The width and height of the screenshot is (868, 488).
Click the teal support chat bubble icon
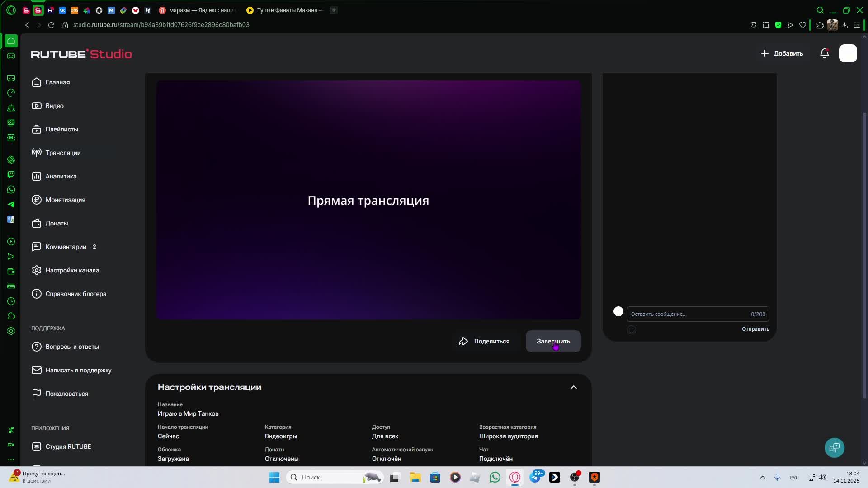[834, 447]
